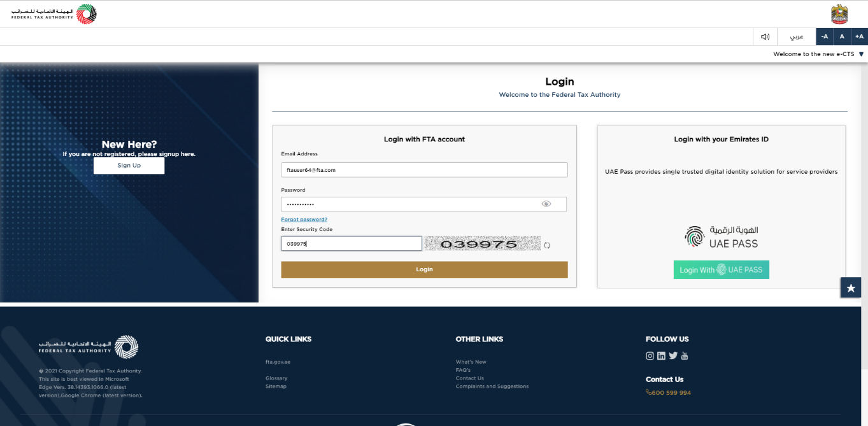Open Complaints and Suggestions link

click(492, 387)
